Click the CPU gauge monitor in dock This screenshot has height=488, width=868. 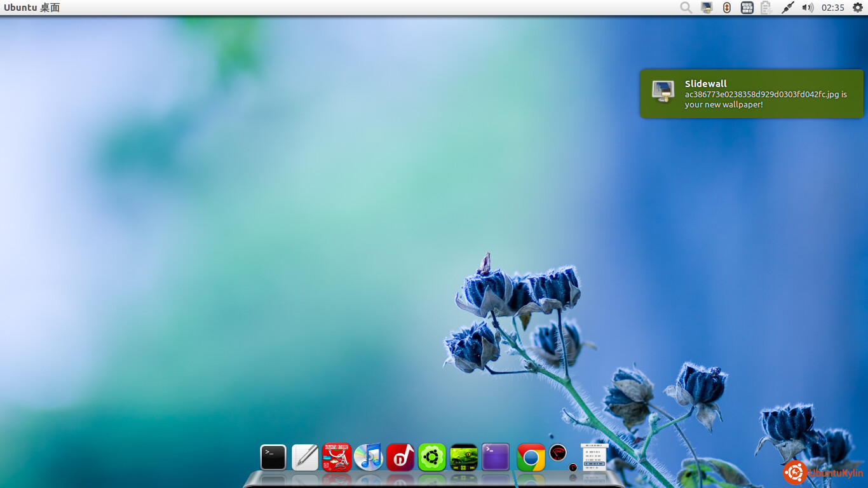(x=558, y=452)
